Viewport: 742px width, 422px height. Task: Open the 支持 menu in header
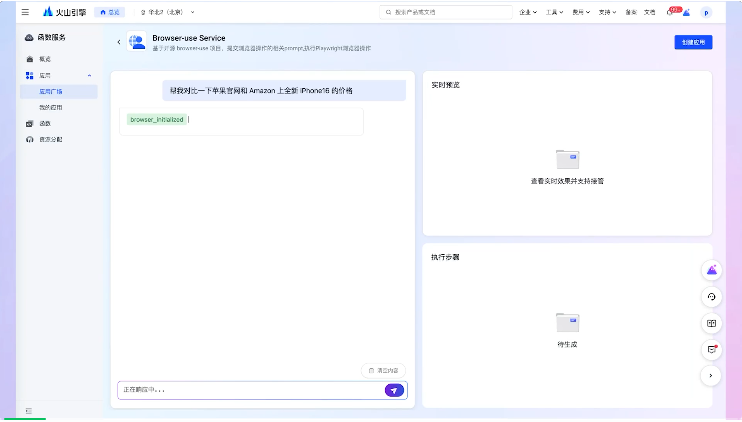(x=607, y=12)
